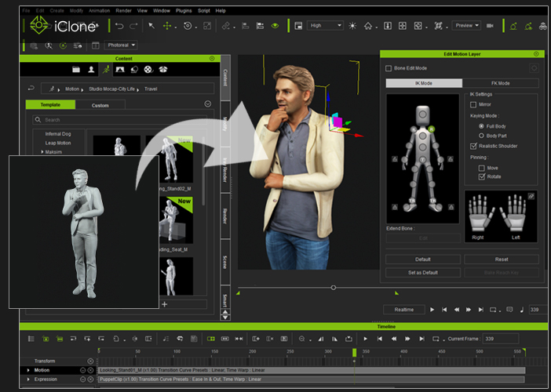Click the viewport playback slider handle
Image resolution: width=551 pixels, height=392 pixels.
(334, 288)
